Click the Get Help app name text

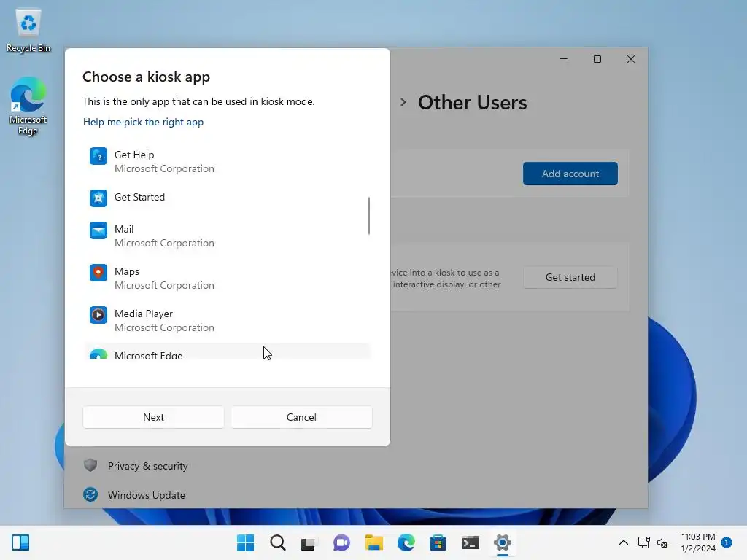[134, 155]
